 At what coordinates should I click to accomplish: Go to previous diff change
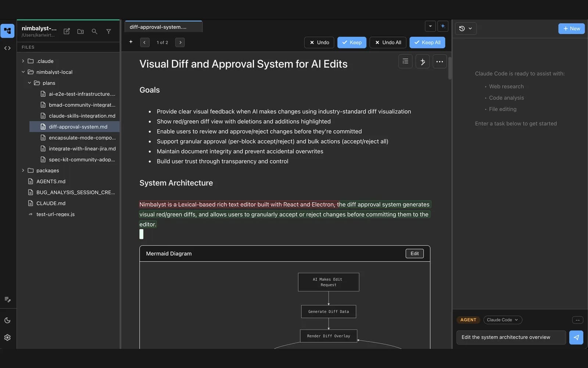click(145, 42)
